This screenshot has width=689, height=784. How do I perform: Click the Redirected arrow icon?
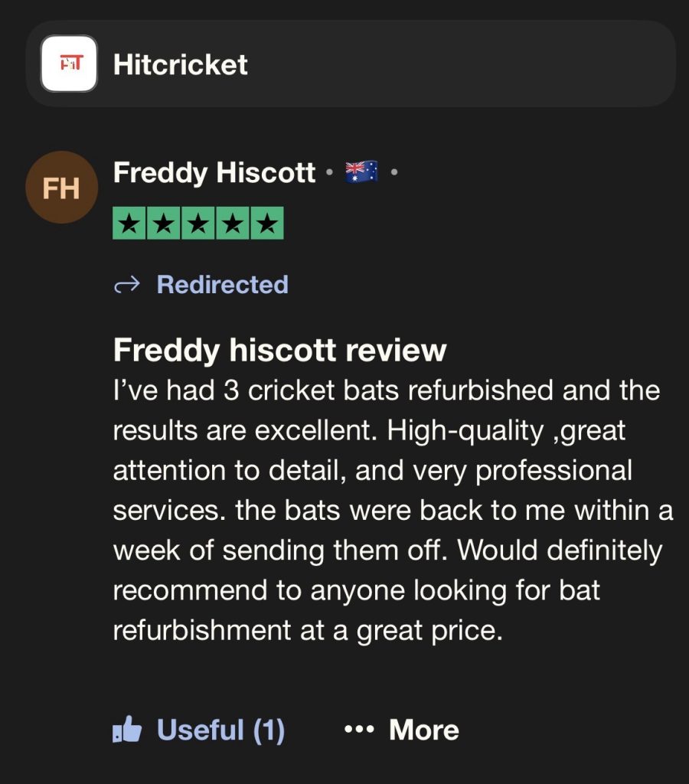click(126, 286)
